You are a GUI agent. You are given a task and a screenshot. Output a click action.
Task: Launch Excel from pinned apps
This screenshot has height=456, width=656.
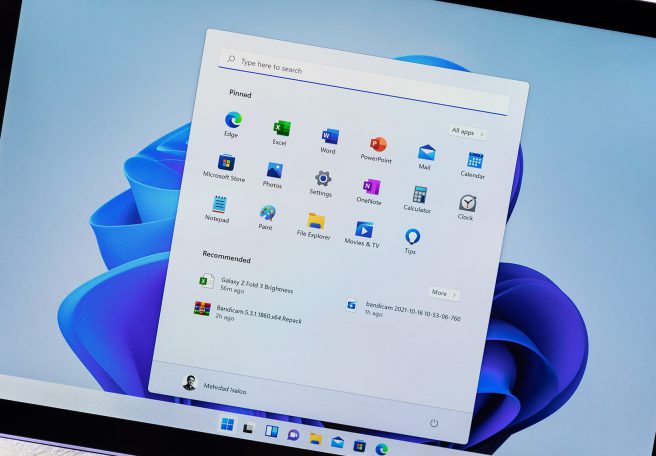coord(281,132)
